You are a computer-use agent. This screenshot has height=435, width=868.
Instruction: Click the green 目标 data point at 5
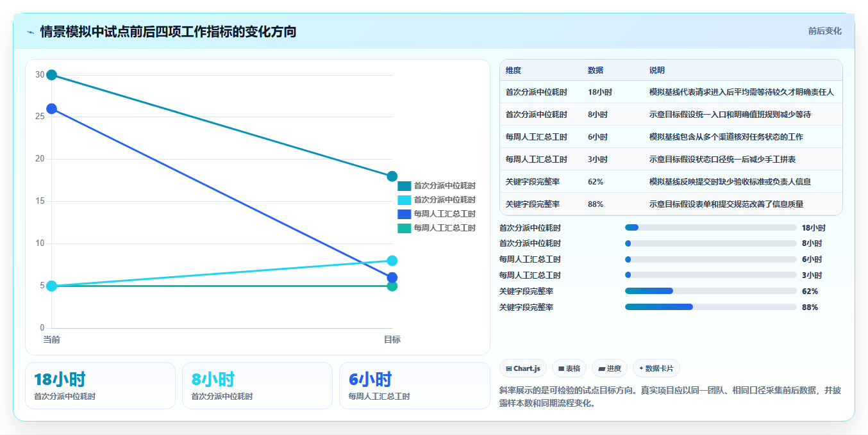(x=392, y=286)
